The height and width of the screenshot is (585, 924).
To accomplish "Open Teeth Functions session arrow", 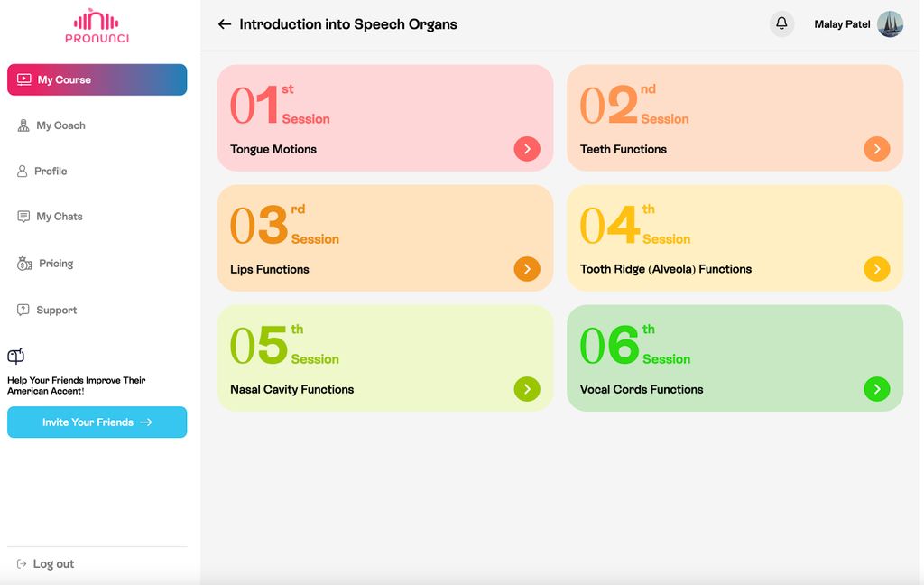I will [877, 149].
